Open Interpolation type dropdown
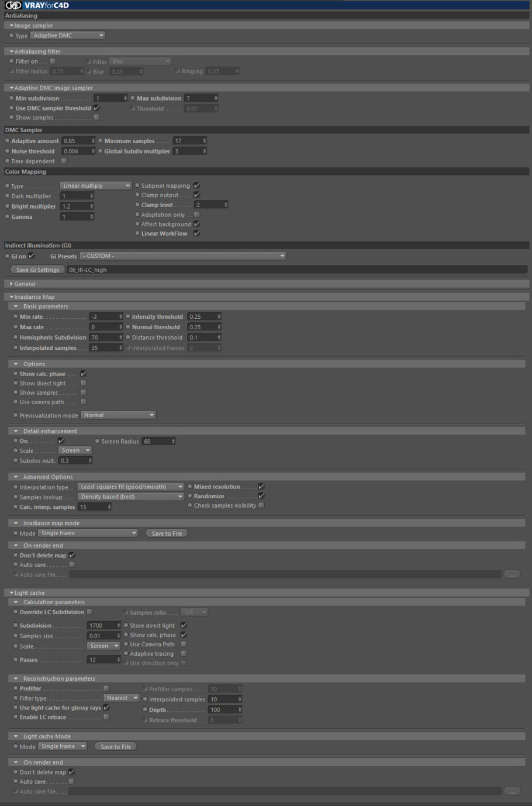The image size is (532, 806). 130,487
